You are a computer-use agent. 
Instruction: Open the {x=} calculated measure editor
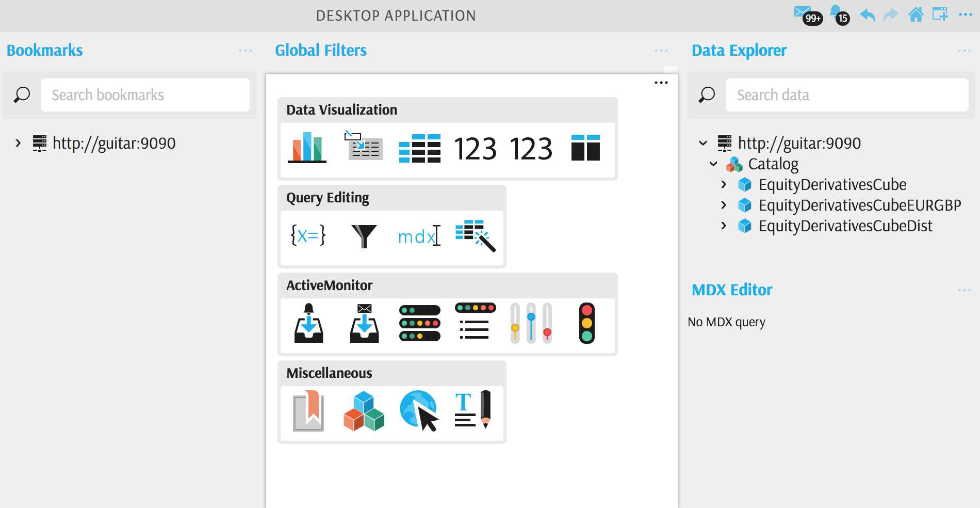308,235
